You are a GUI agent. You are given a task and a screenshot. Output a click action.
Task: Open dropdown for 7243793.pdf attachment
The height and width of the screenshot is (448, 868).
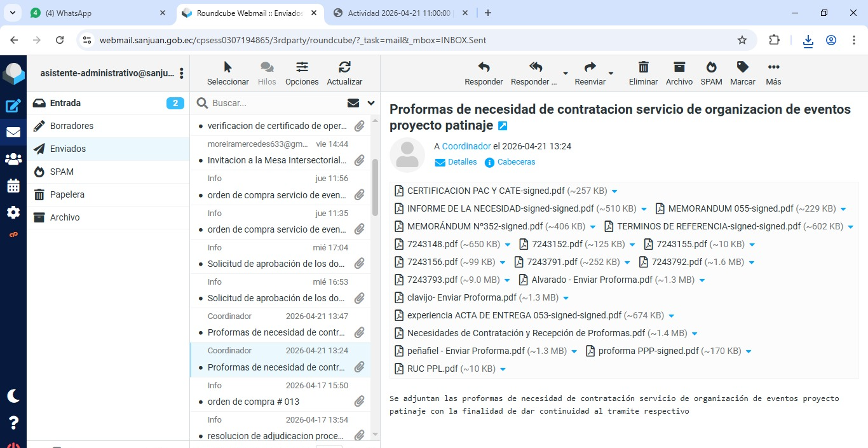(506, 280)
